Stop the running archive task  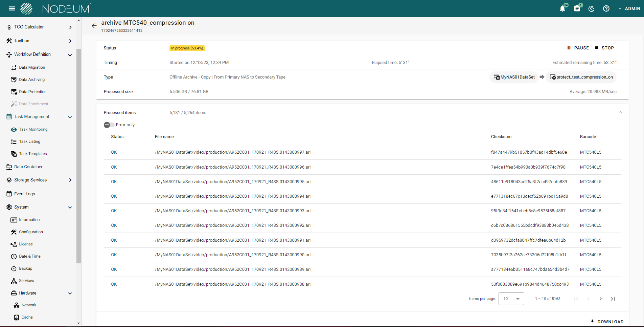pos(604,48)
